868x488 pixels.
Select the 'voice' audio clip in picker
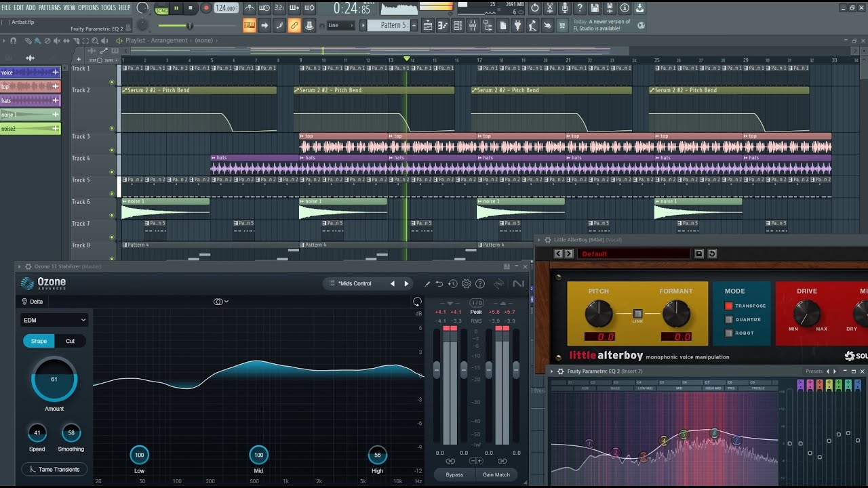click(x=30, y=73)
